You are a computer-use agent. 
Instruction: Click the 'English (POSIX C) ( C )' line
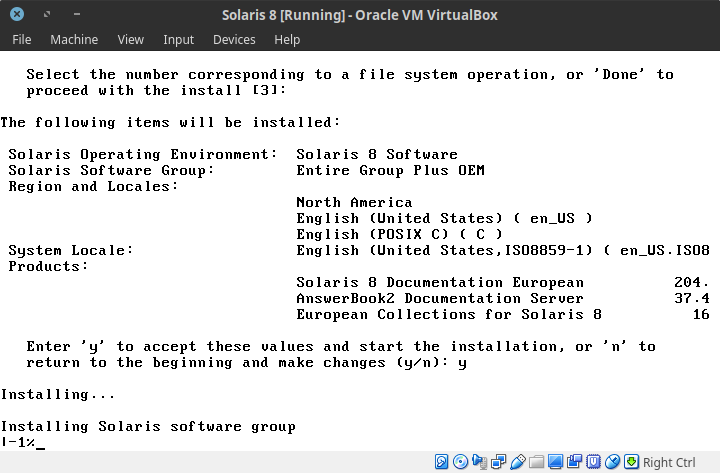click(399, 235)
